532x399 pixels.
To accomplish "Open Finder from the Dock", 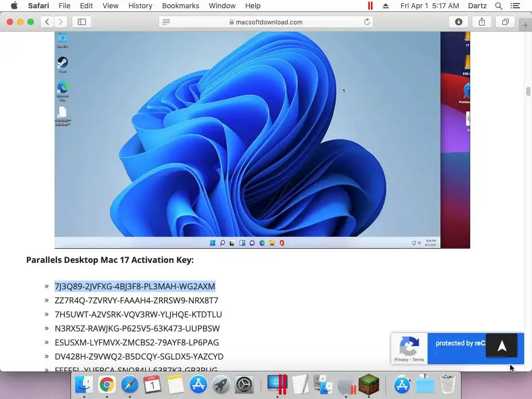I will (x=84, y=385).
